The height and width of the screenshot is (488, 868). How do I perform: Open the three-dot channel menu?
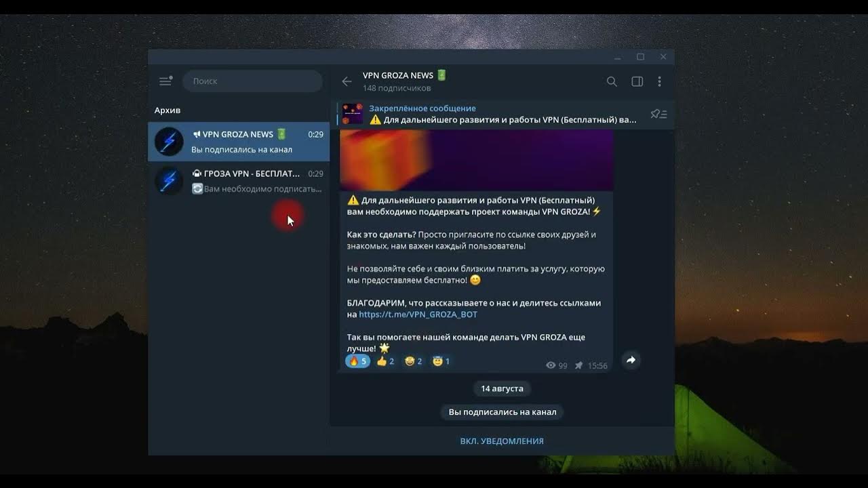point(659,81)
